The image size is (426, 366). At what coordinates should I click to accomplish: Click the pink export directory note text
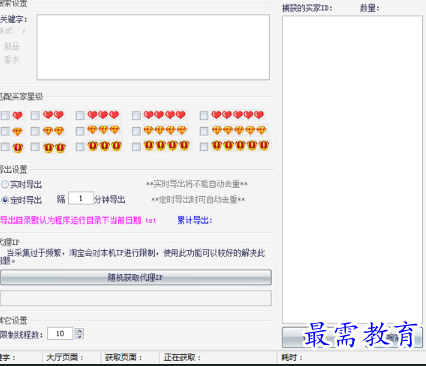[78, 220]
